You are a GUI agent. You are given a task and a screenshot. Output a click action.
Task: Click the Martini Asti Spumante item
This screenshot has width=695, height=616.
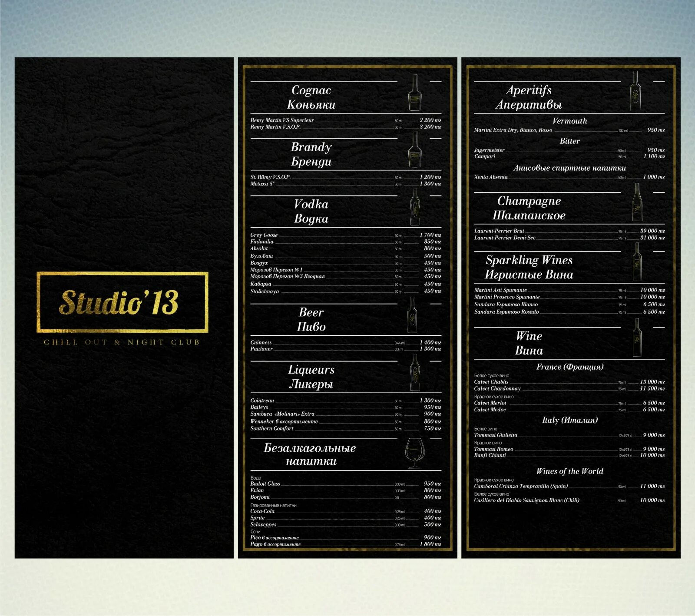tap(569, 290)
